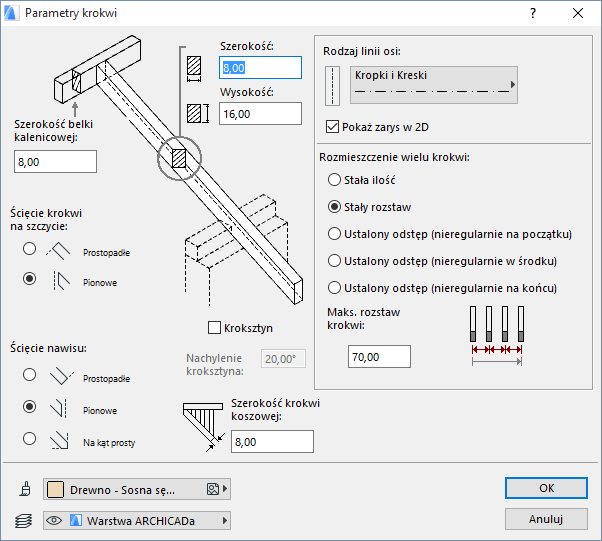Click the vertical eave cut icon
The width and height of the screenshot is (602, 541).
click(59, 408)
